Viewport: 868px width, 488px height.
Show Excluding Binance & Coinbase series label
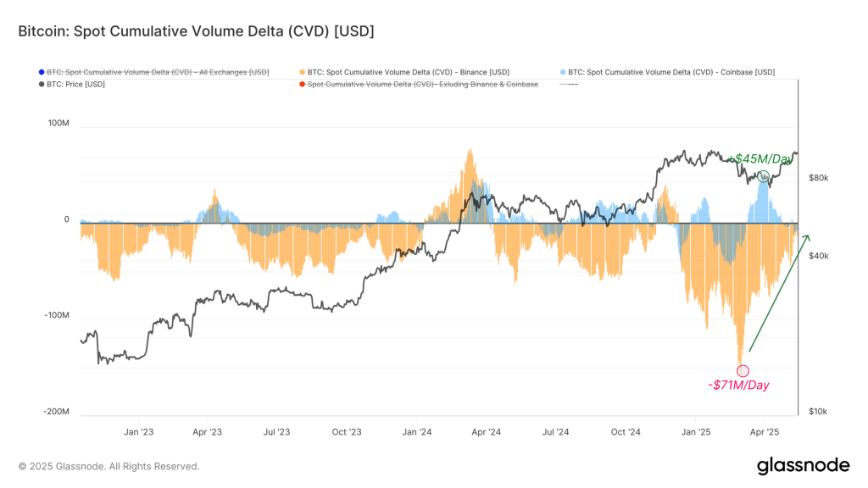point(423,85)
